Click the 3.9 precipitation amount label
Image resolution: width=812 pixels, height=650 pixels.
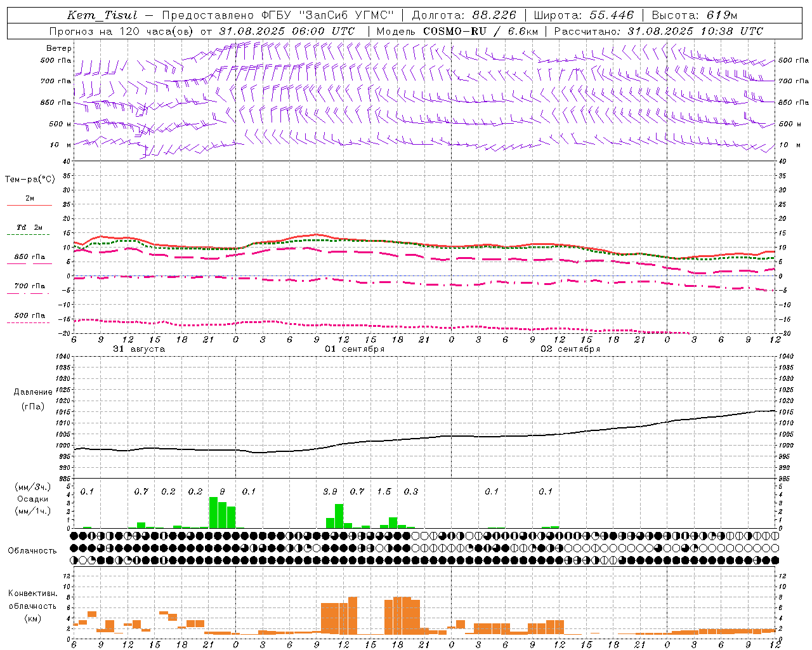330,491
